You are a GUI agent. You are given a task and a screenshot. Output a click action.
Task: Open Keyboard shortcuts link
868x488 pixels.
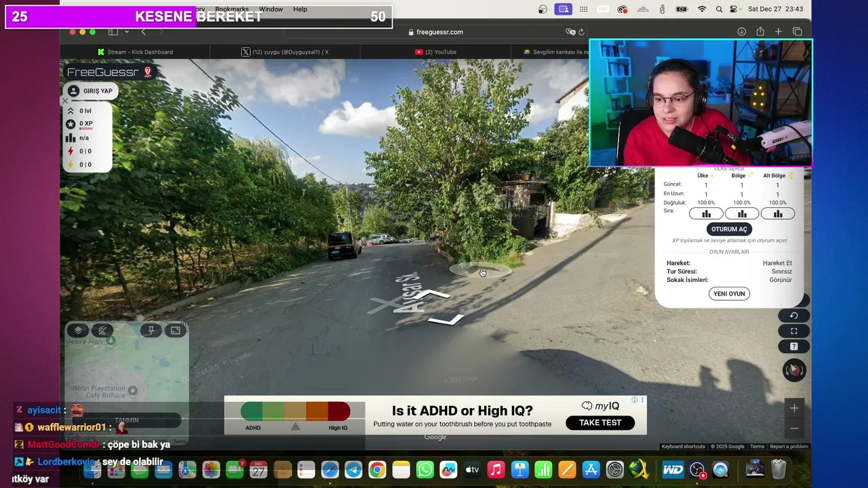coord(683,447)
